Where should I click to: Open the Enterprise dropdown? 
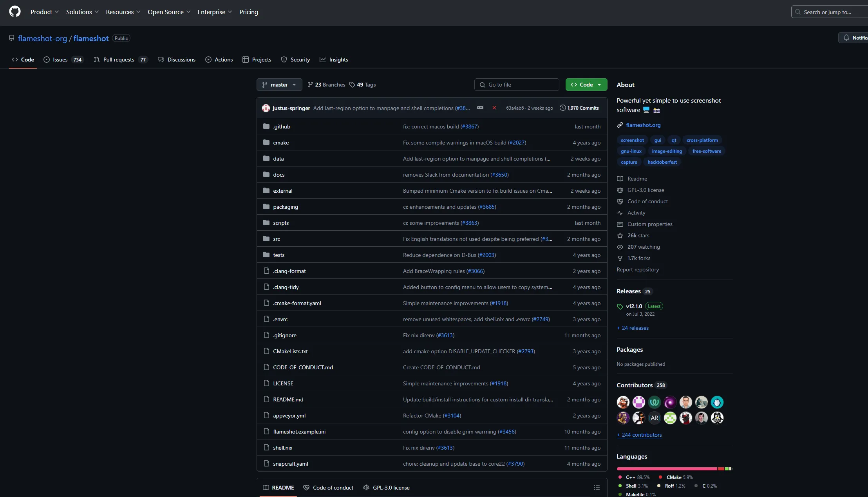tap(215, 12)
